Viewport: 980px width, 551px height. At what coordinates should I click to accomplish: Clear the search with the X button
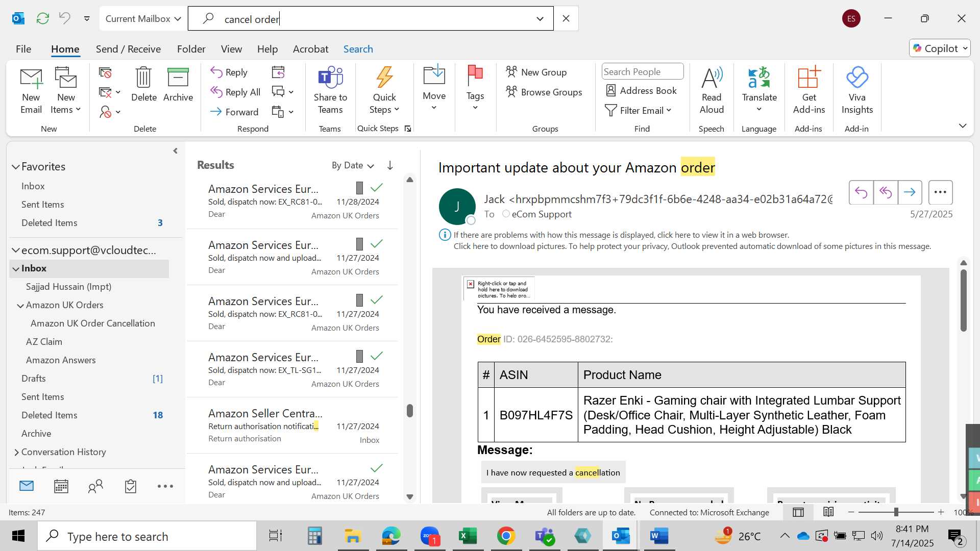(x=566, y=19)
